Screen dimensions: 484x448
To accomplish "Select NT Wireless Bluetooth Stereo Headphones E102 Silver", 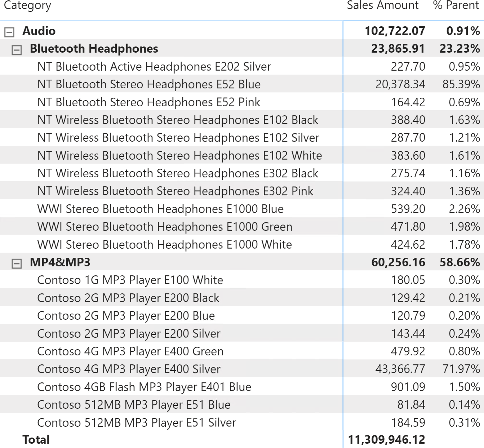I will click(x=178, y=138).
